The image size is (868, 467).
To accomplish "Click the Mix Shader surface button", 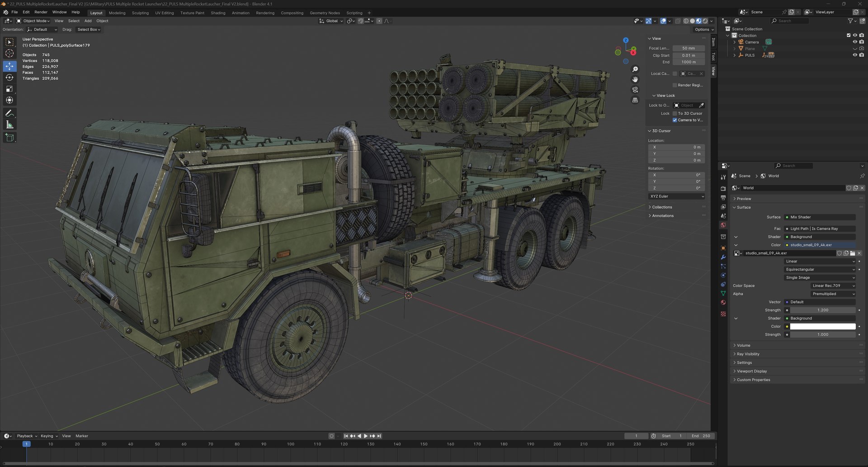I will pyautogui.click(x=820, y=217).
